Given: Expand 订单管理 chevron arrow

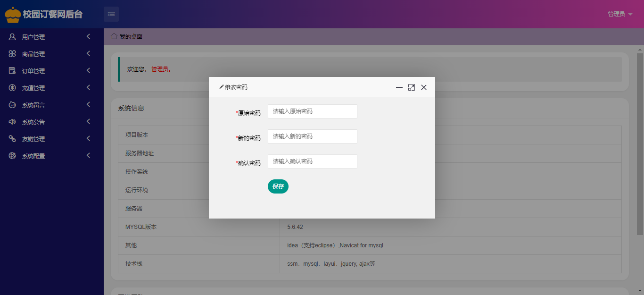Looking at the screenshot, I should pyautogui.click(x=88, y=70).
